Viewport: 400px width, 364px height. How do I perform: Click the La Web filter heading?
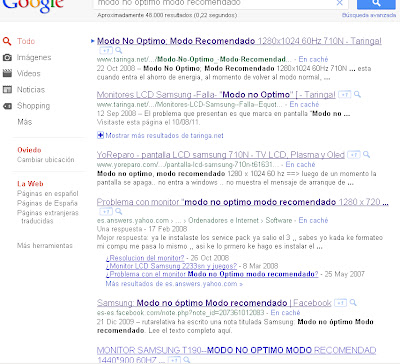(30, 184)
